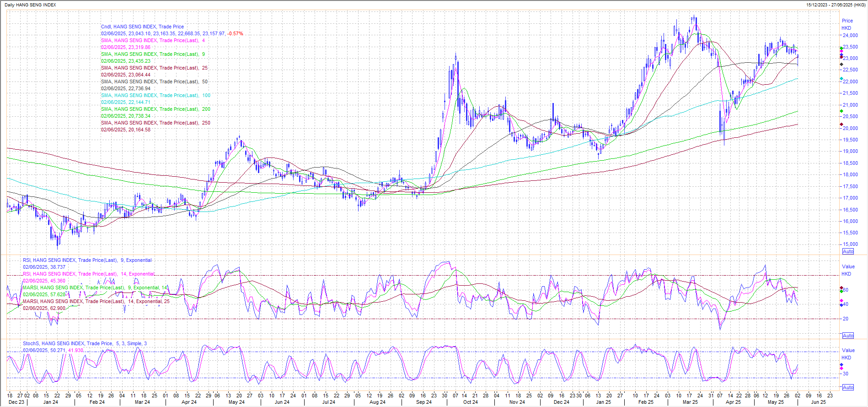Select the SMA 250 legend entry

(155, 123)
